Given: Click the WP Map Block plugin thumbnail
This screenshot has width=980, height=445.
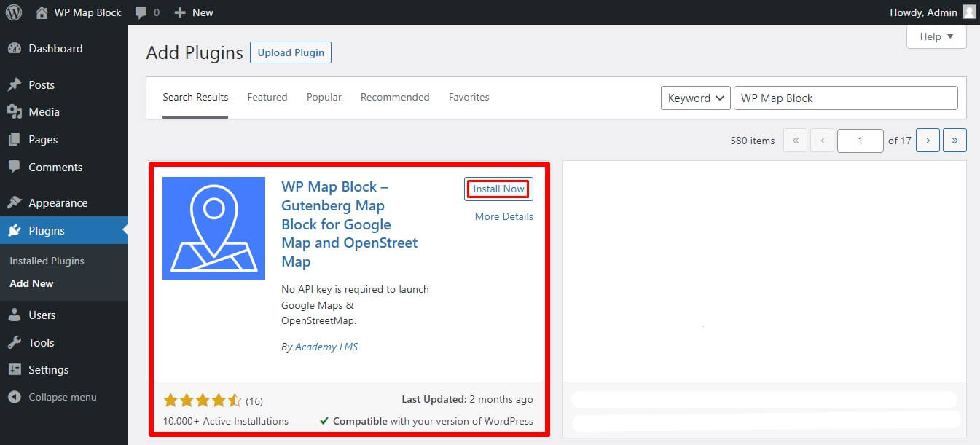Looking at the screenshot, I should pos(213,228).
